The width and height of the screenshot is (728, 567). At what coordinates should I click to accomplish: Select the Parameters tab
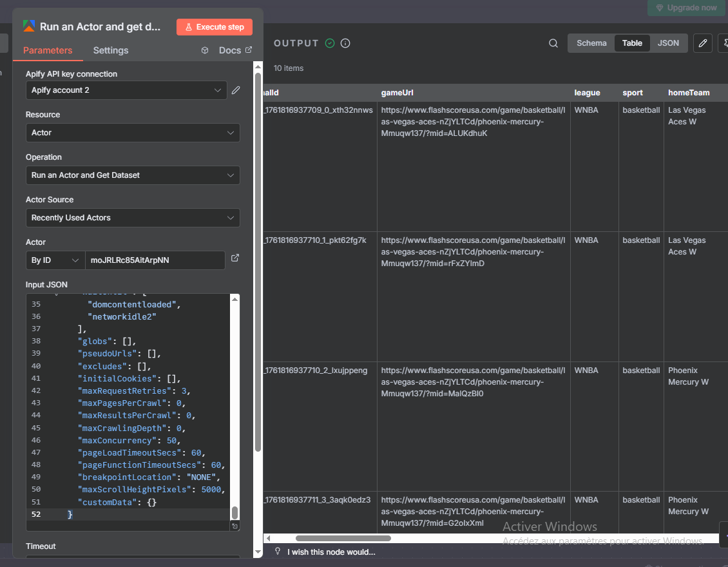(x=48, y=50)
